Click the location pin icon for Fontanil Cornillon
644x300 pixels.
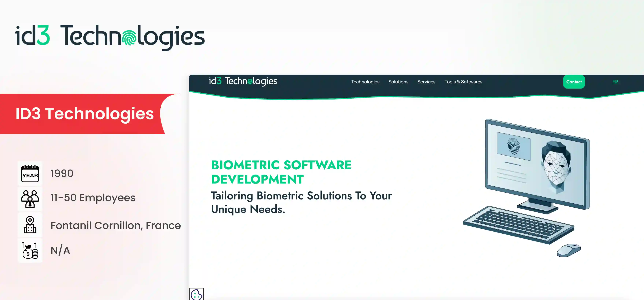point(30,224)
